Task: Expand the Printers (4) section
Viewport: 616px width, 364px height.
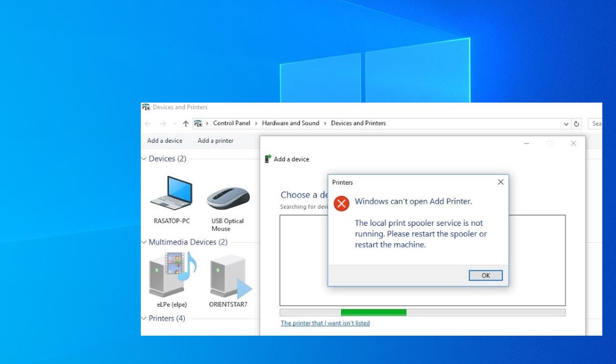Action: [144, 318]
